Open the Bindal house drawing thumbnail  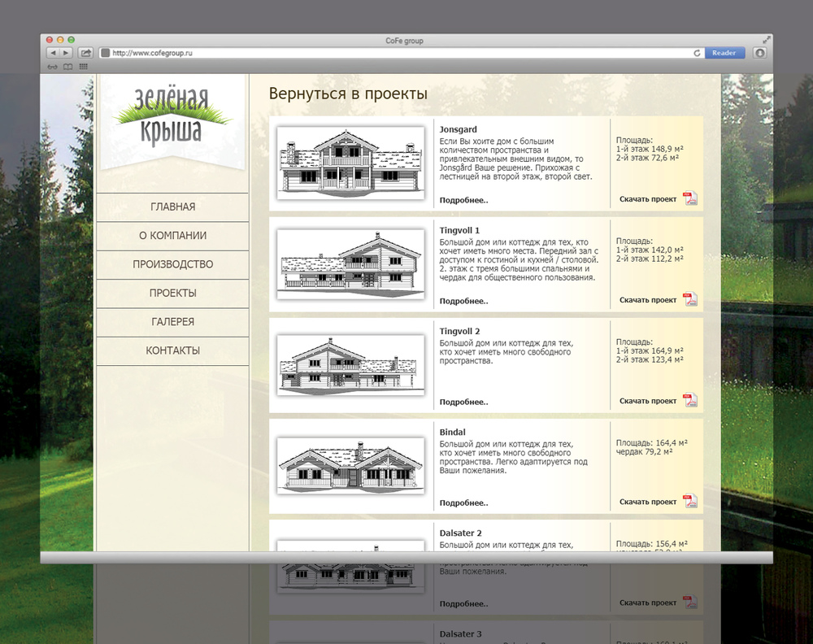tap(351, 466)
